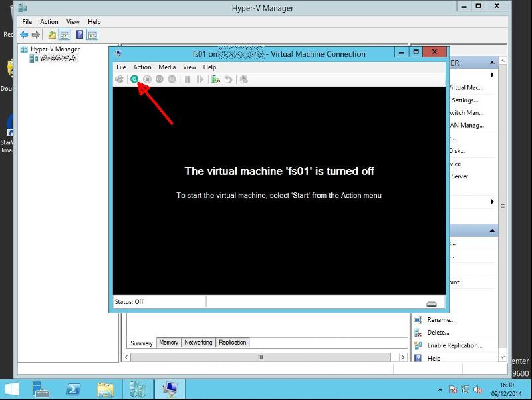Expand the first submenu arrow in Actions pane

[x=492, y=75]
